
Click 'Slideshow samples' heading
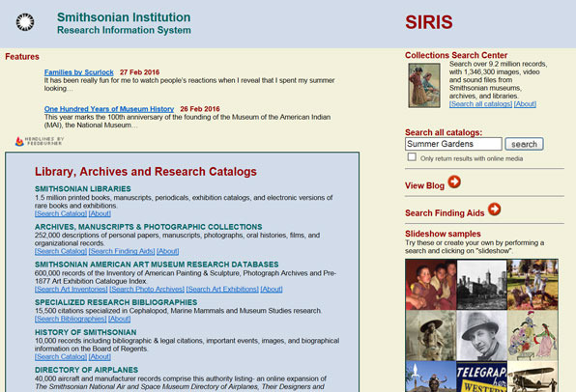[443, 234]
